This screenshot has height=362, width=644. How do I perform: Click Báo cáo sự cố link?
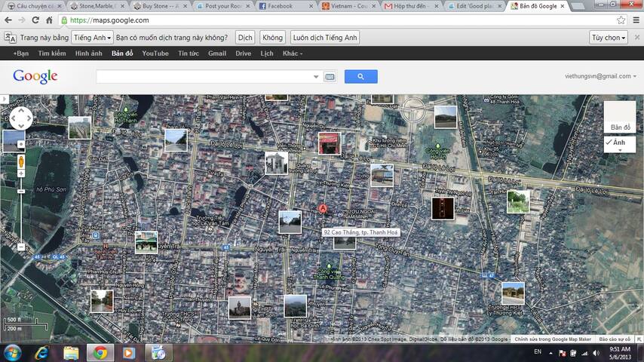[x=615, y=339]
